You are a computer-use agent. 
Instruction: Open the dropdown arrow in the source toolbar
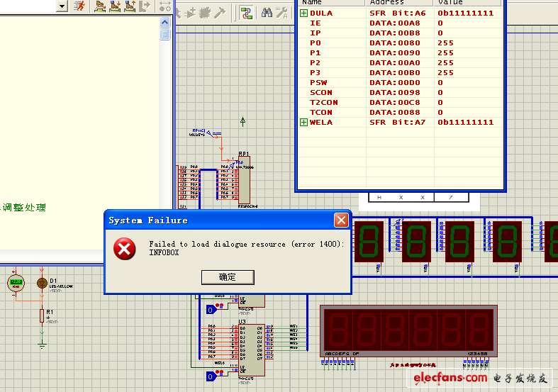pyautogui.click(x=62, y=6)
